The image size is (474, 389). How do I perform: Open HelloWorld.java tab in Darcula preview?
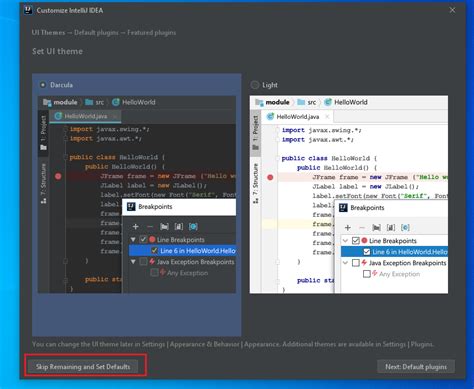click(x=86, y=116)
